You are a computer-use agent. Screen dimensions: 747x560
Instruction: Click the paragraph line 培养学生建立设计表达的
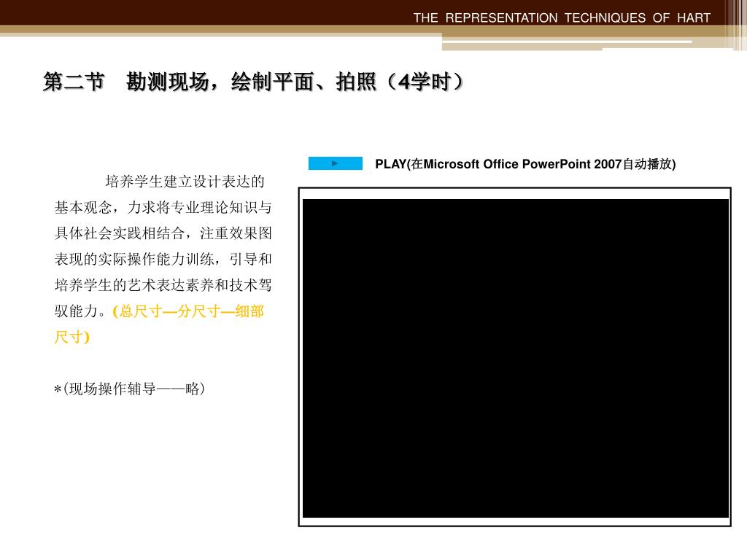pos(185,182)
